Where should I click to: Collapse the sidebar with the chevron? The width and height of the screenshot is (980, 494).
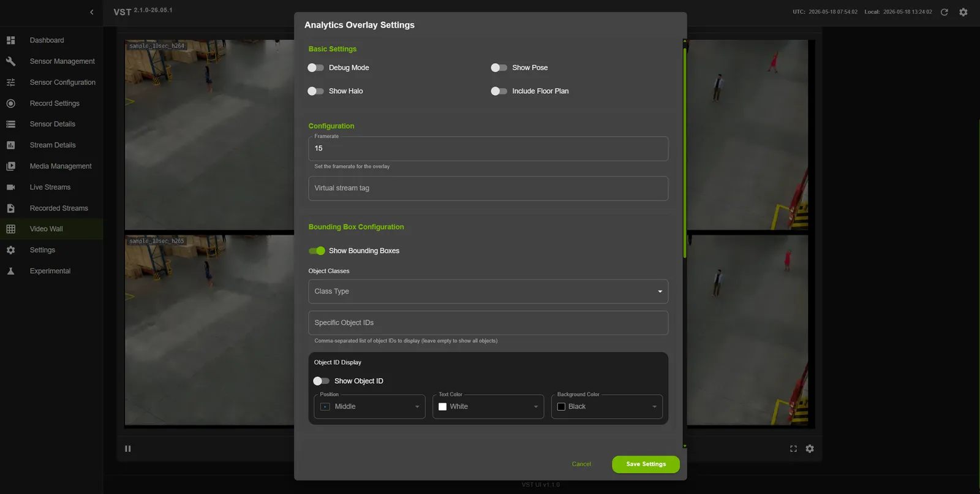coord(92,12)
